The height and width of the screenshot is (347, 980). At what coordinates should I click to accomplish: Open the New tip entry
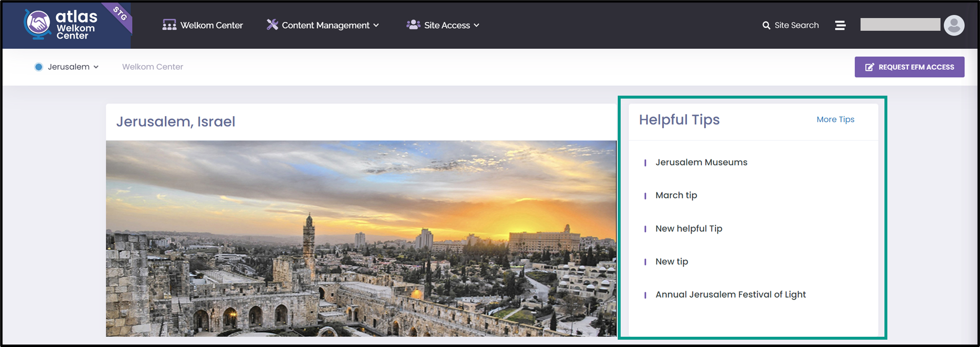click(671, 262)
